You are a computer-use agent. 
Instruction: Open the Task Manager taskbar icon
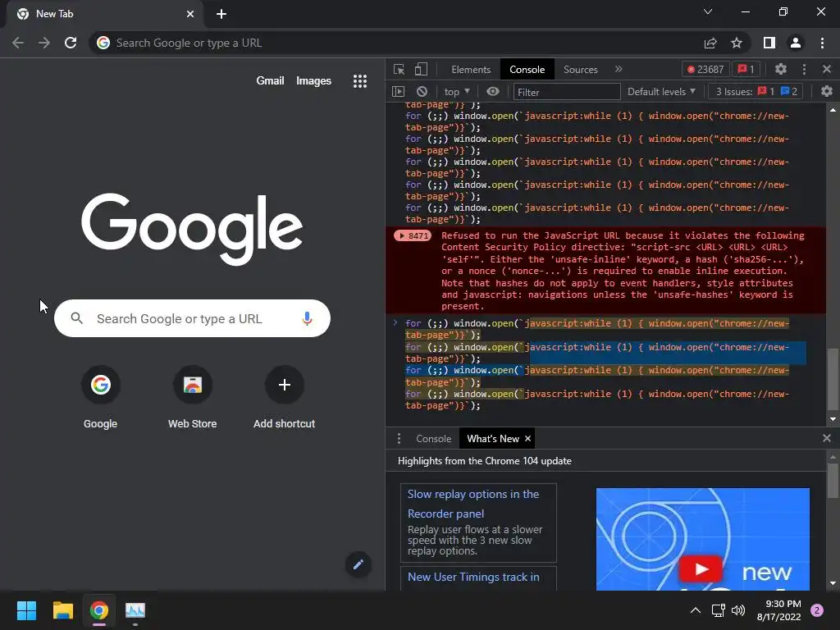click(x=135, y=610)
